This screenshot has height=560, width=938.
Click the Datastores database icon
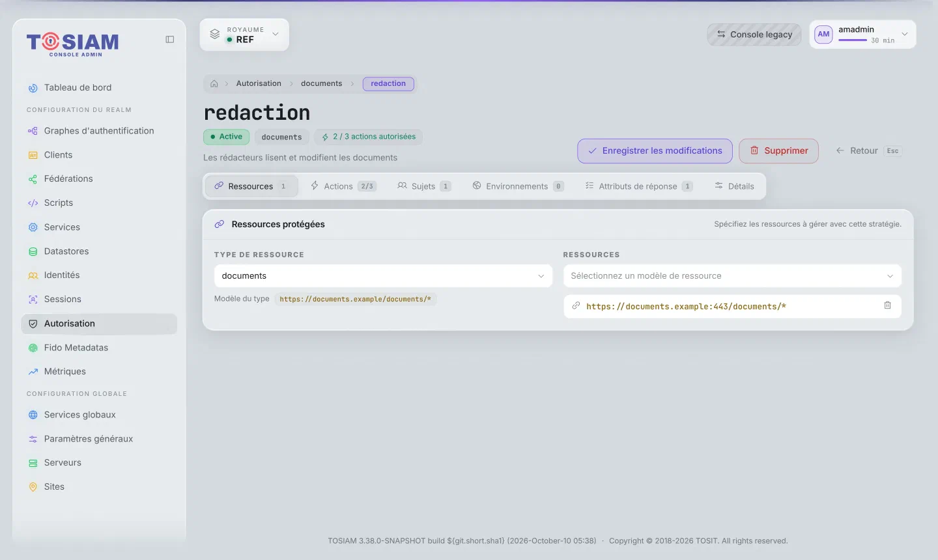(x=33, y=251)
